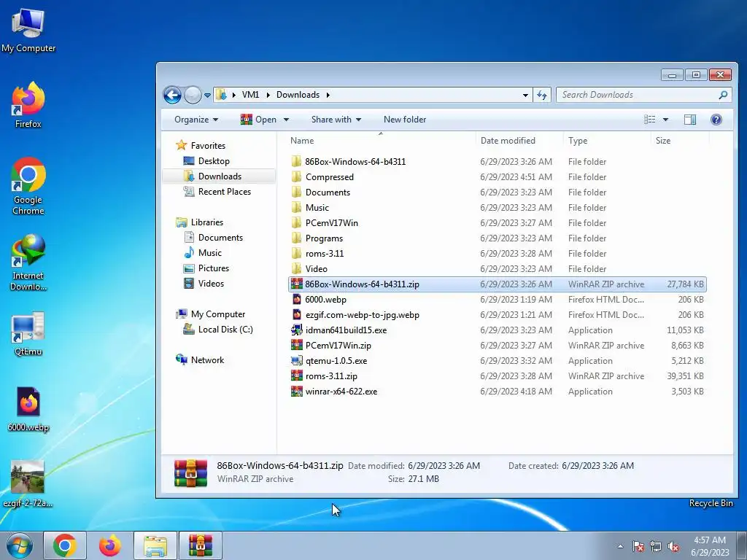Select the QtEmu desktop shortcut

[28, 334]
